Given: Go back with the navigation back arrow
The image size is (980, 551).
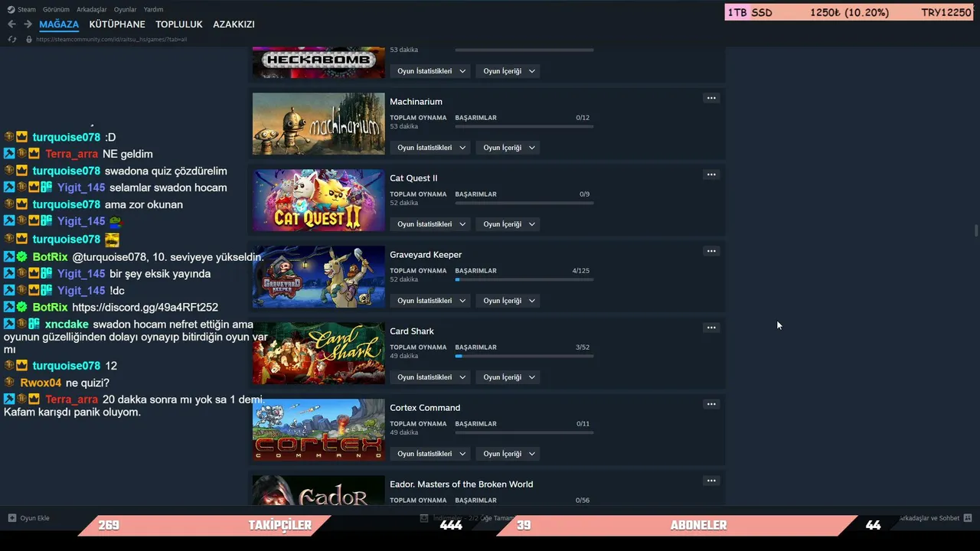Looking at the screenshot, I should click(11, 24).
